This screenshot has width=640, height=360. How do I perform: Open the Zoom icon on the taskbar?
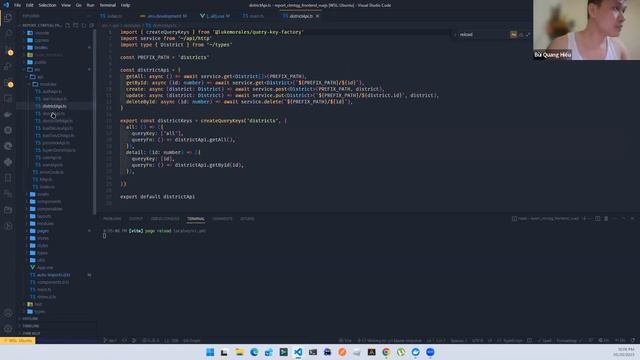(430, 352)
